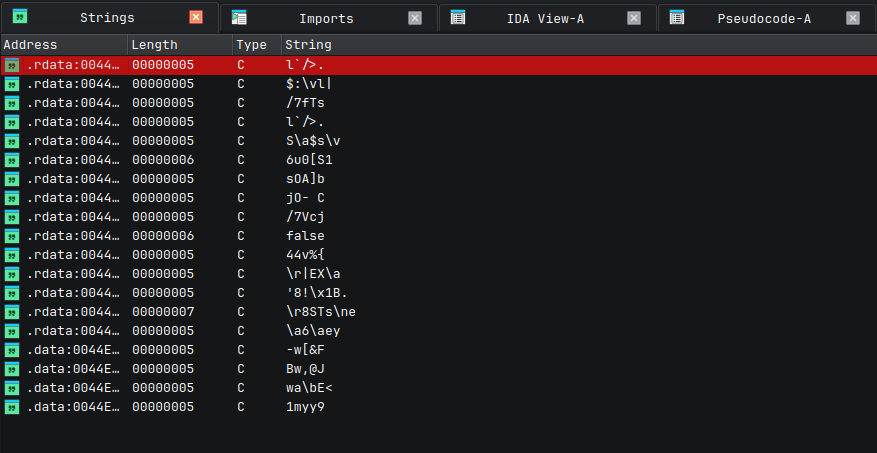Viewport: 877px width, 453px height.
Task: Click length 00000006 in '6u0[S1' row
Action: pos(163,160)
